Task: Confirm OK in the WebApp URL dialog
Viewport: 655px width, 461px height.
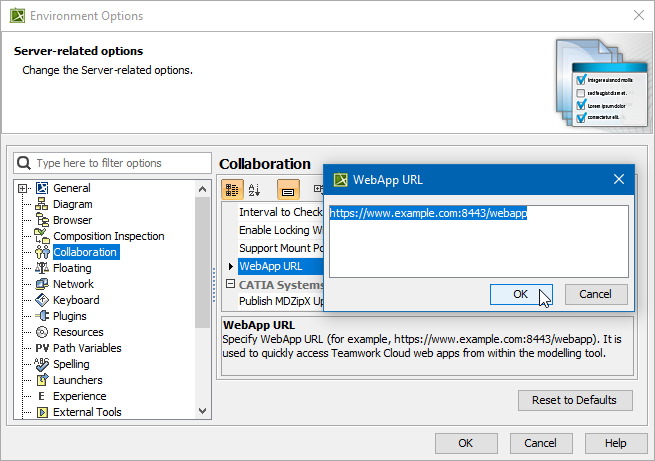Action: [520, 294]
